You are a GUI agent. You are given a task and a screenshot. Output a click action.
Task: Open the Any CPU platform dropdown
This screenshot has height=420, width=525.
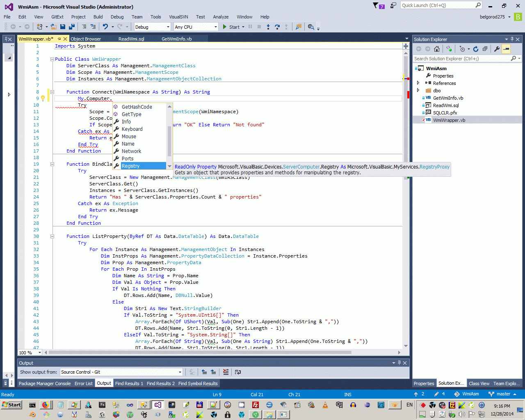(216, 27)
